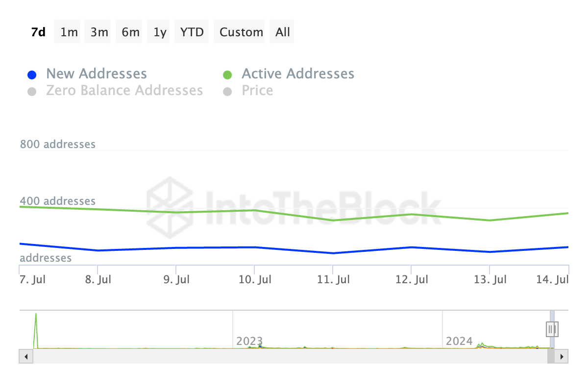The height and width of the screenshot is (392, 588).
Task: Click the green spike in navigator
Action: click(36, 330)
